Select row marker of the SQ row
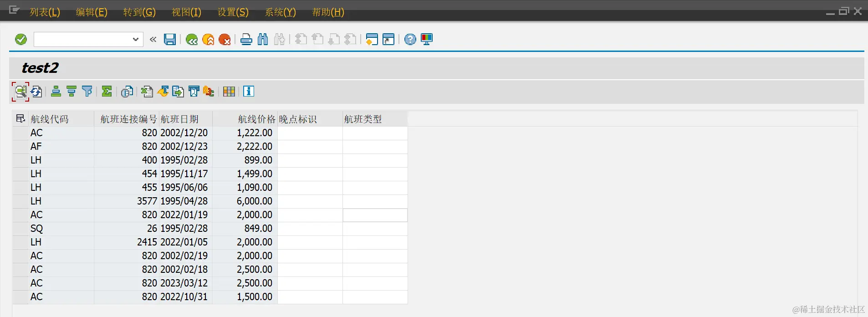 [x=20, y=229]
